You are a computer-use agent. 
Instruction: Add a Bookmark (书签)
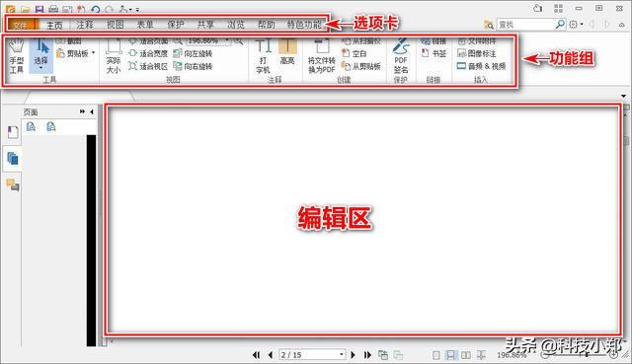(434, 53)
